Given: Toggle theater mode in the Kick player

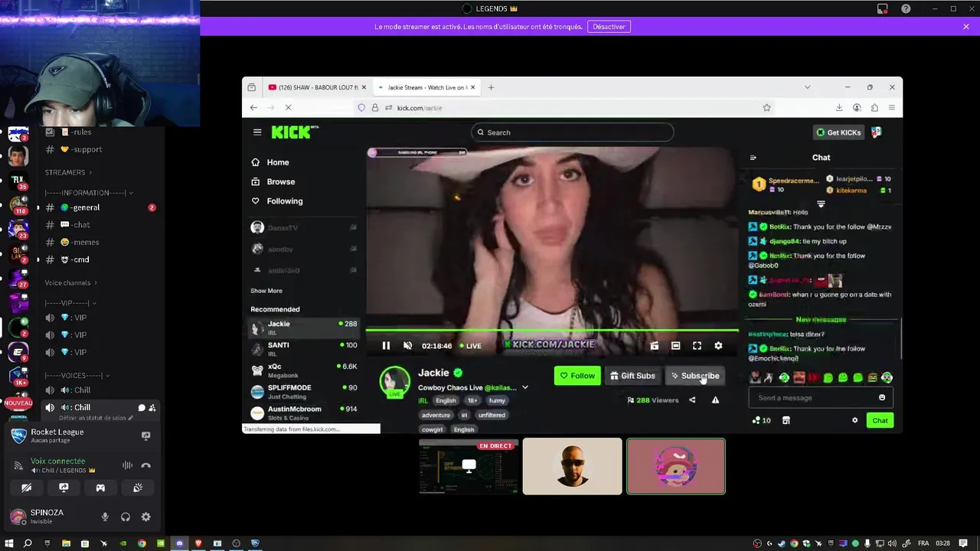Looking at the screenshot, I should tap(675, 346).
